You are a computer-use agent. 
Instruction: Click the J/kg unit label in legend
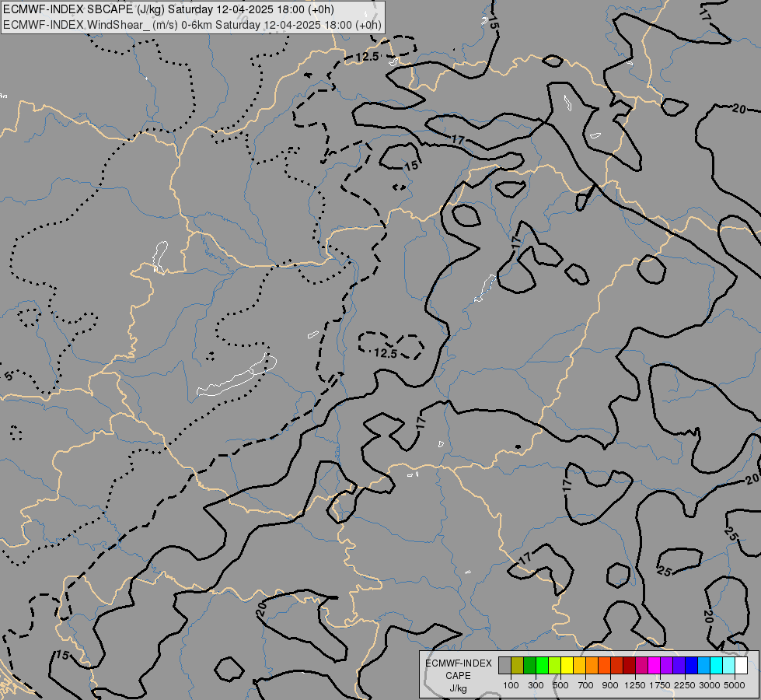point(458,688)
